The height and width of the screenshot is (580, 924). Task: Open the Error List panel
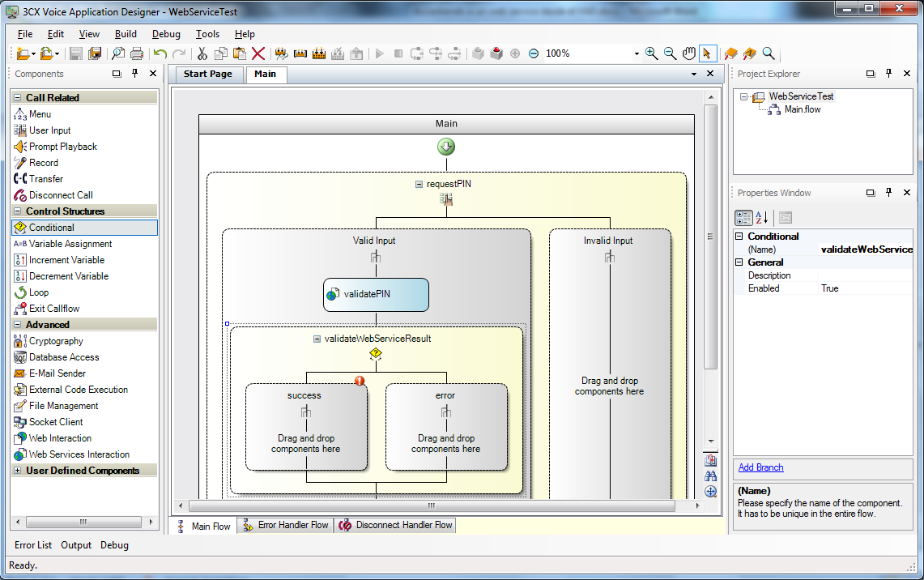pyautogui.click(x=33, y=545)
